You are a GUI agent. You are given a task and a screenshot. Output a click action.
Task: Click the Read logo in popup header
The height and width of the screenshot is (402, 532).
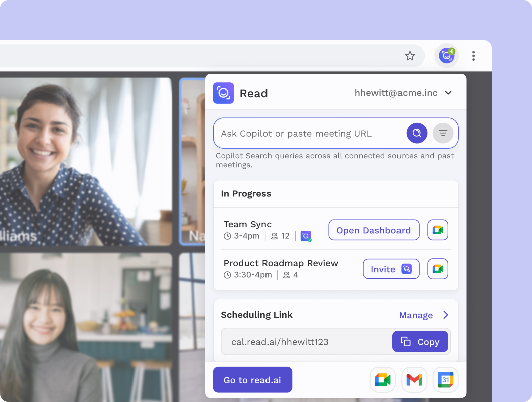tap(223, 93)
